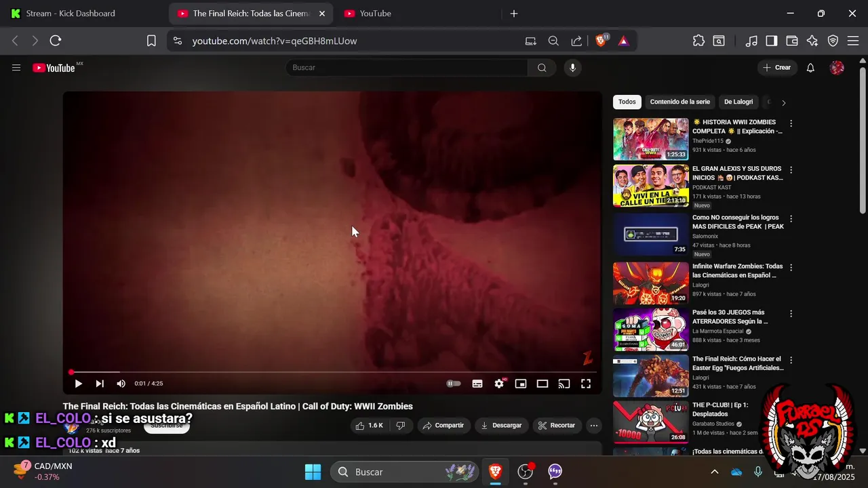Open video player settings gear

[x=499, y=384]
